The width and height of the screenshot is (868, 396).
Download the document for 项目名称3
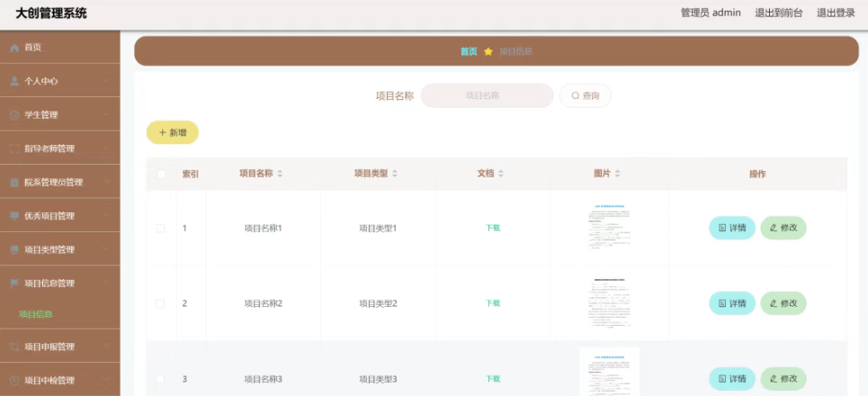[493, 379]
